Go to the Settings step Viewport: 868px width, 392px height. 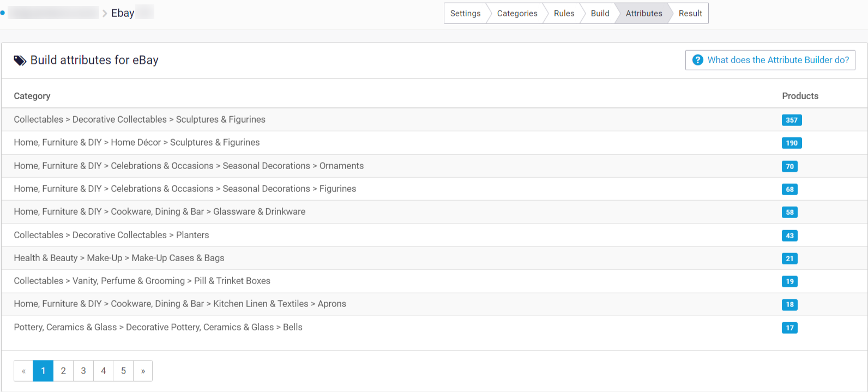(465, 14)
